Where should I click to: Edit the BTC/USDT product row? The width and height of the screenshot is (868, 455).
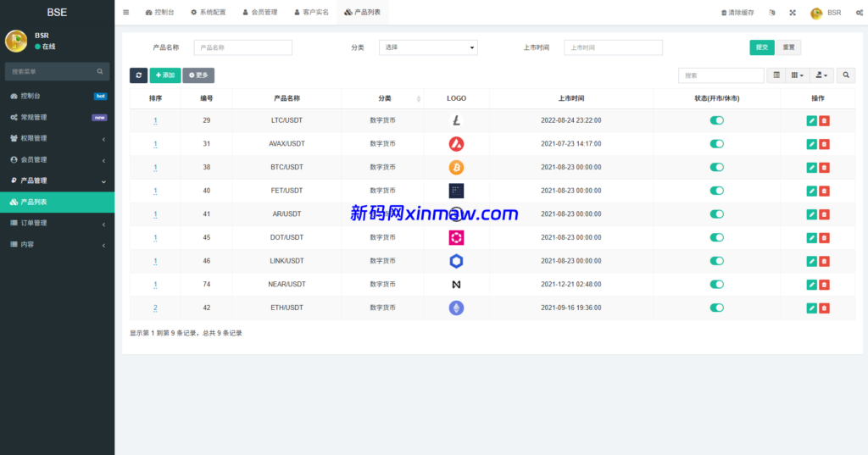(x=811, y=167)
